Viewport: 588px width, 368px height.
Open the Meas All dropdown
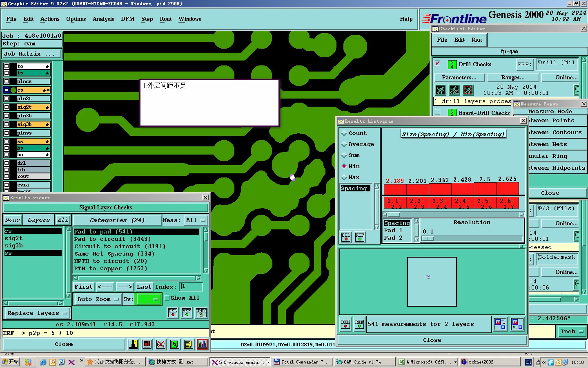[196, 220]
